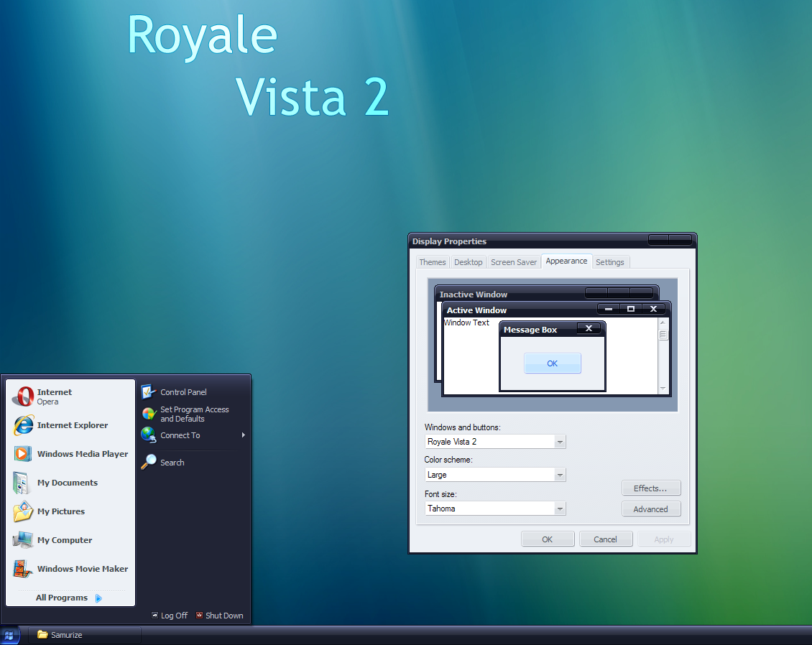Screen dimensions: 812x645
Task: Switch to the Screen Saver tab
Action: point(513,261)
